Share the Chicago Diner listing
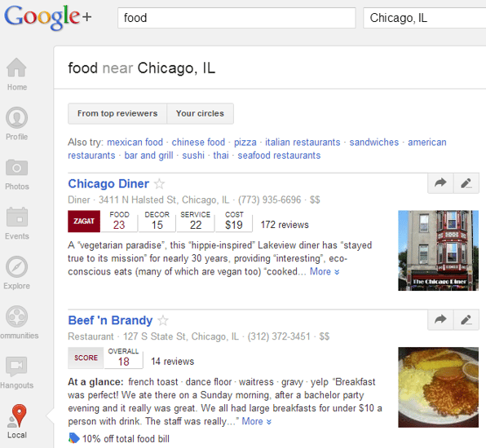 coord(440,183)
